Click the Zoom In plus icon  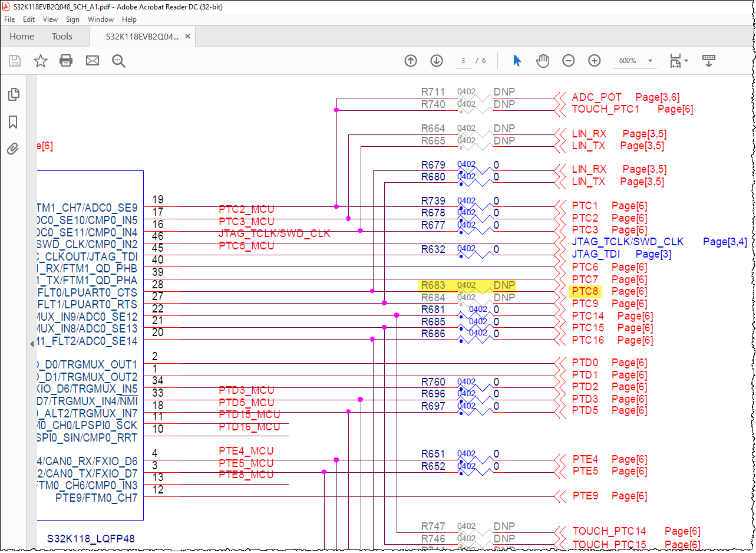coord(594,60)
